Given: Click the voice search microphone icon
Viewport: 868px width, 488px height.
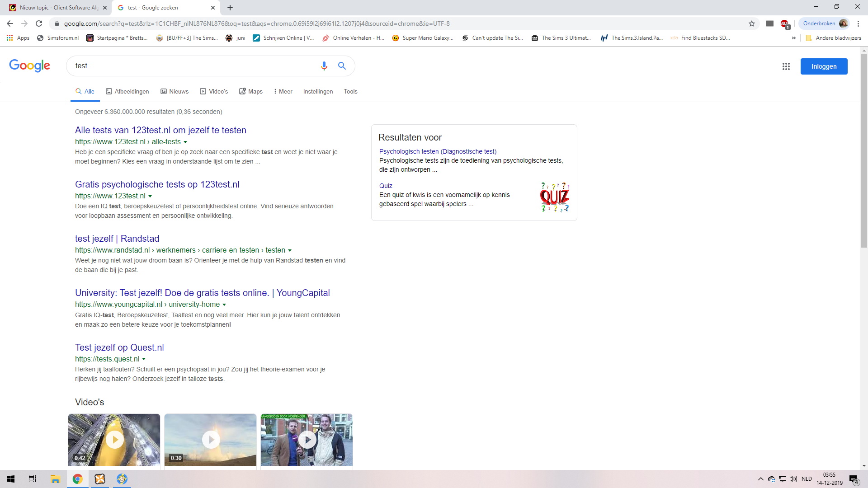Looking at the screenshot, I should tap(324, 66).
